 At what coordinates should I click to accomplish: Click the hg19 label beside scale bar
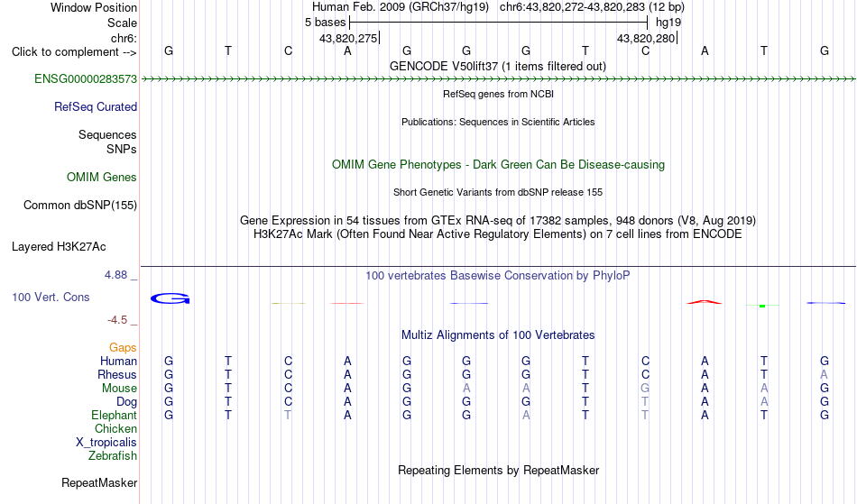point(668,23)
